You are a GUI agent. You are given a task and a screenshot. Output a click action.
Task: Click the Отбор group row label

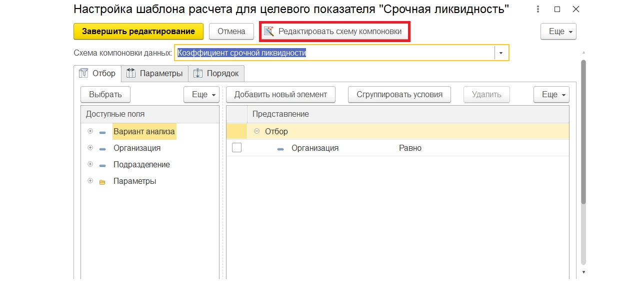click(x=276, y=131)
